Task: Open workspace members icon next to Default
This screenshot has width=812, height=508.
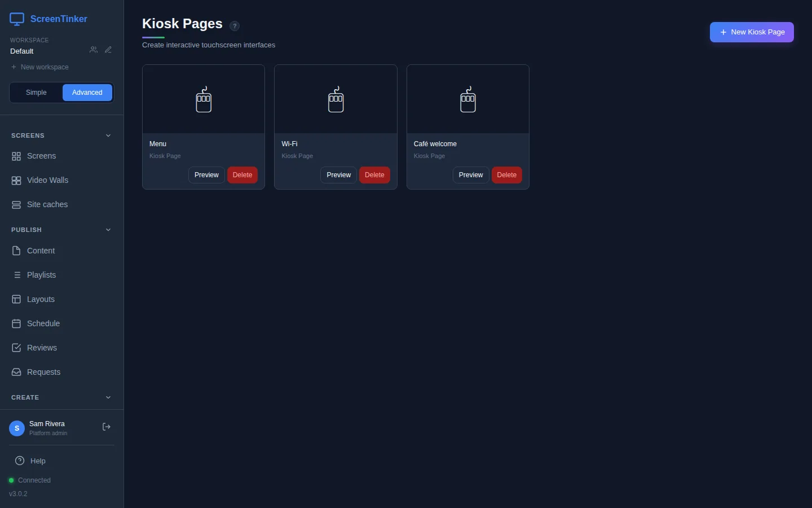Action: [x=94, y=50]
